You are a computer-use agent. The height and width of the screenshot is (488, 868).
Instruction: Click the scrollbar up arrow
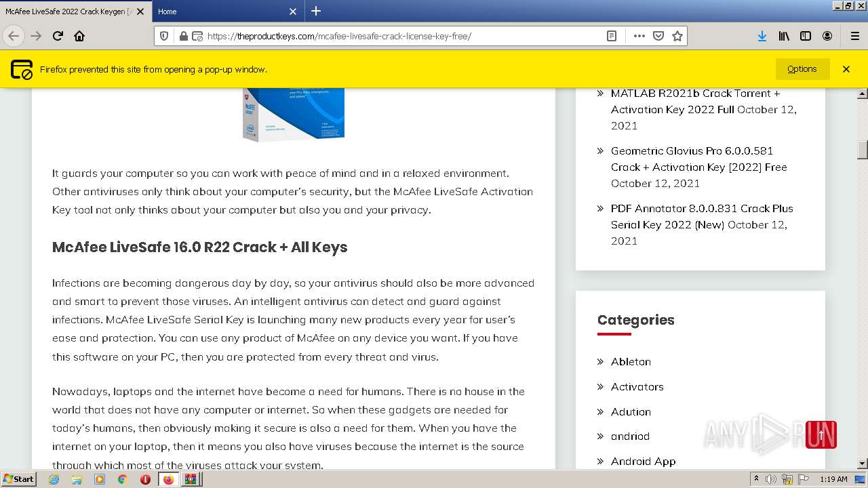pyautogui.click(x=862, y=93)
